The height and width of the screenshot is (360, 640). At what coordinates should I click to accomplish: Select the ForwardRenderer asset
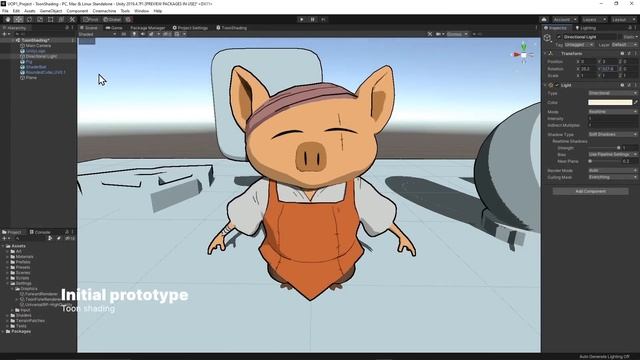point(41,294)
